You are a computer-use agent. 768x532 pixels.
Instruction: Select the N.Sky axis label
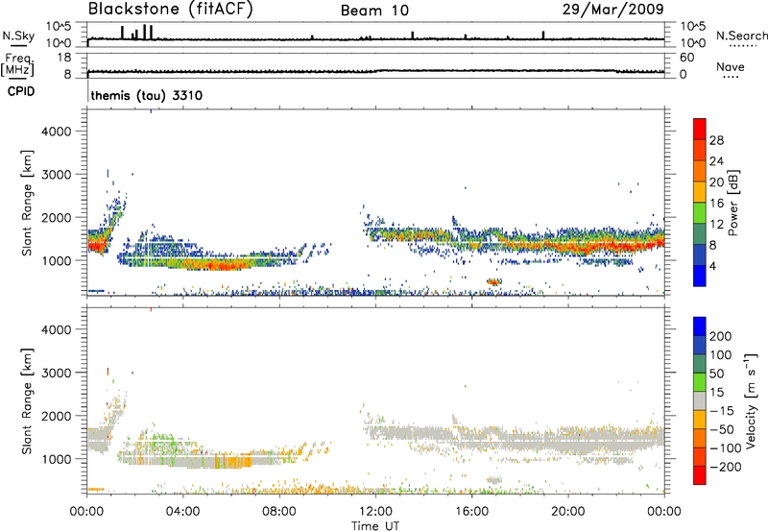[x=18, y=36]
